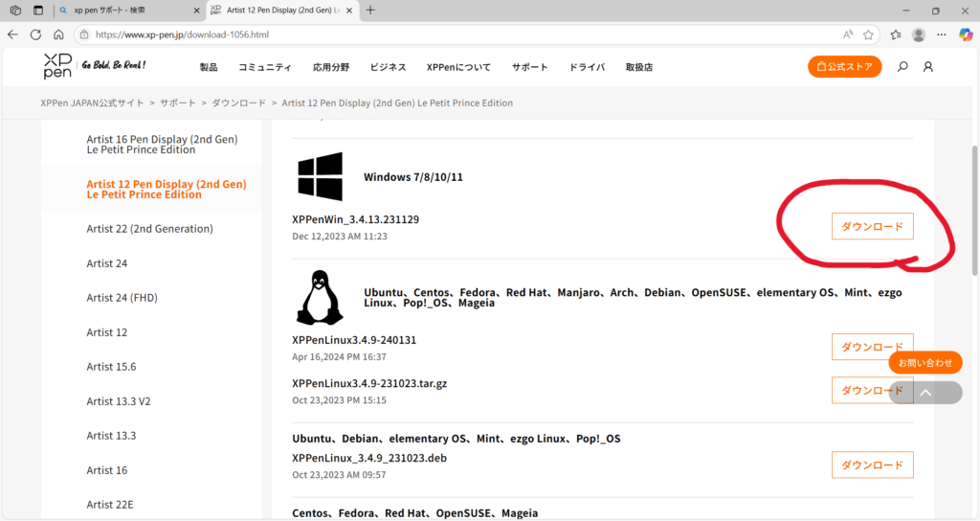The image size is (980, 521).
Task: Select Artist 16 in sidebar
Action: (107, 469)
